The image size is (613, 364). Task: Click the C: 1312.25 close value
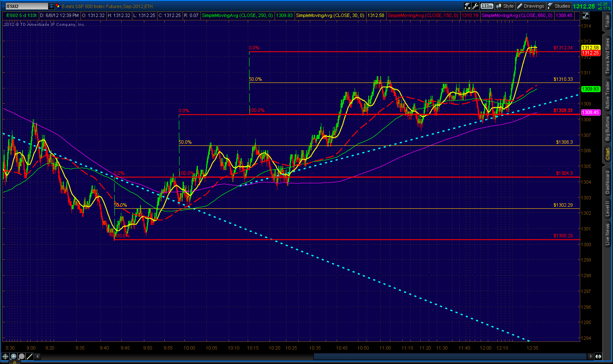point(169,15)
